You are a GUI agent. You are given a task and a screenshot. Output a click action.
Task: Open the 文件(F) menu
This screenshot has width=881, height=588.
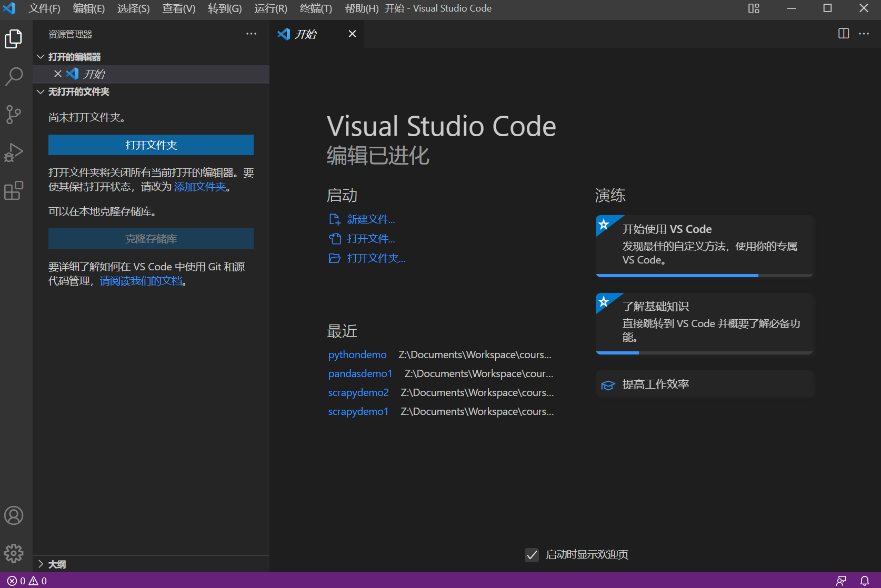tap(44, 8)
